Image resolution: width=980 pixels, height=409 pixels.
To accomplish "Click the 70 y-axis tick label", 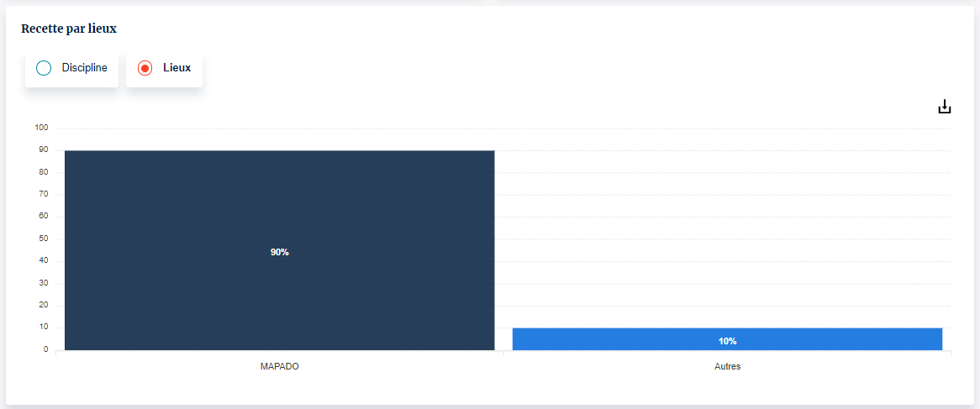I will tap(43, 194).
